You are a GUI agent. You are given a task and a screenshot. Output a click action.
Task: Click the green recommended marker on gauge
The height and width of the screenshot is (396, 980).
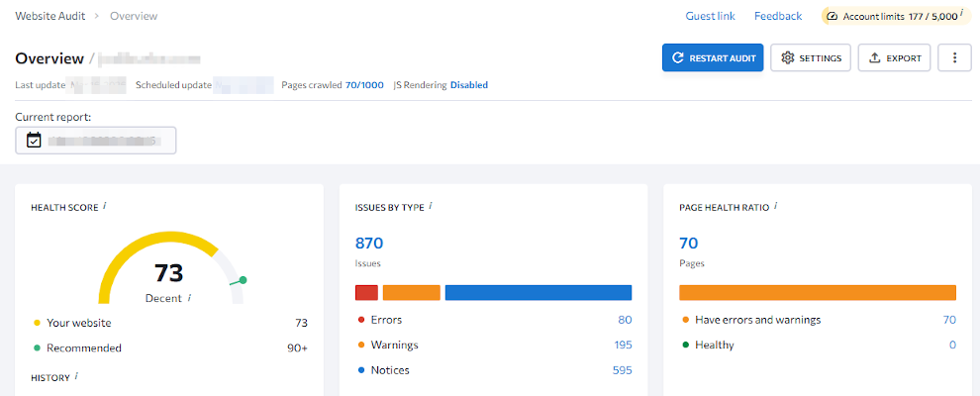click(244, 280)
